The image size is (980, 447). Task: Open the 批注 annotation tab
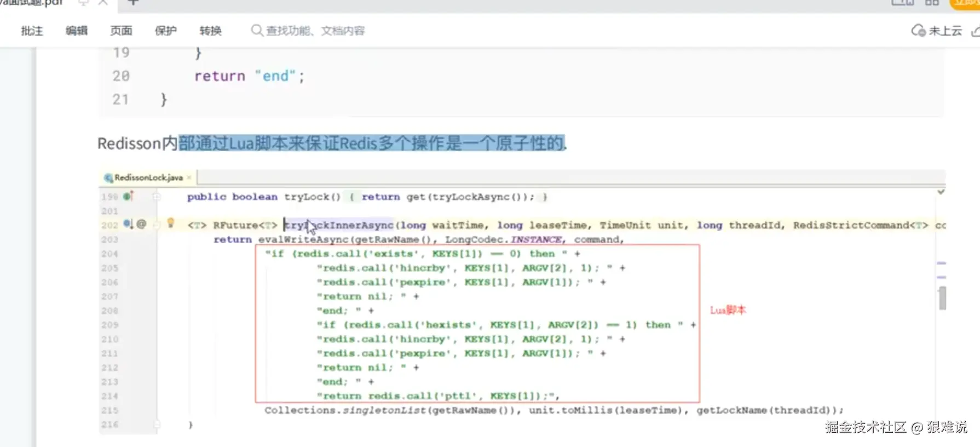(32, 31)
